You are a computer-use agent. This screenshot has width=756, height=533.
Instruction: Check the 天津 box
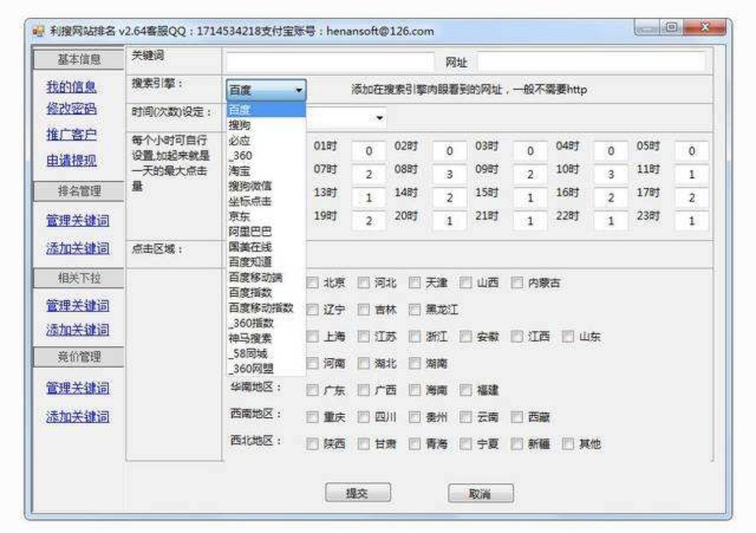click(414, 284)
